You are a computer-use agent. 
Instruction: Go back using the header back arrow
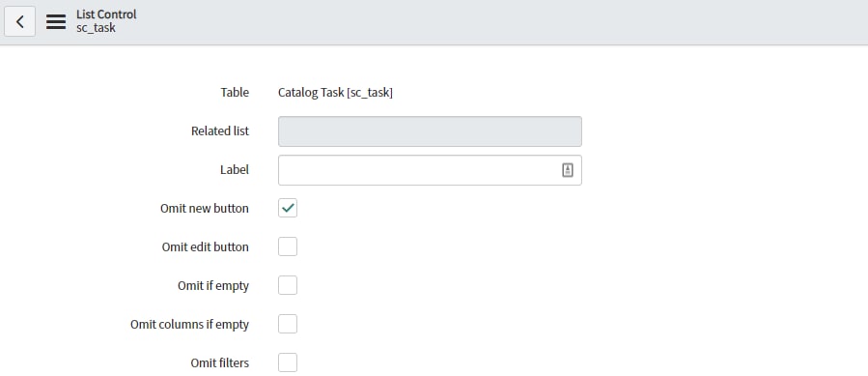(20, 21)
